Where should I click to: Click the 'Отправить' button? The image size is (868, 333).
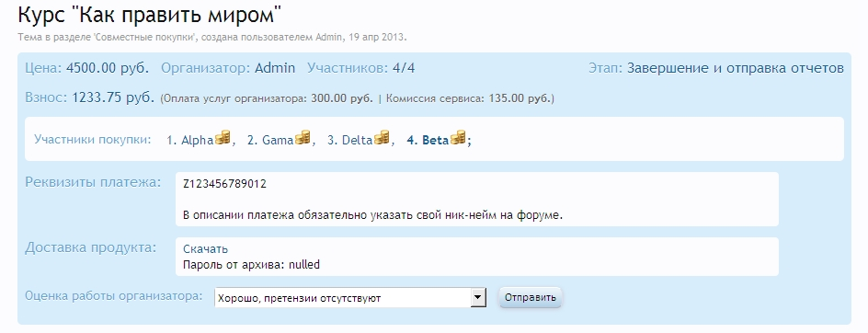531,297
